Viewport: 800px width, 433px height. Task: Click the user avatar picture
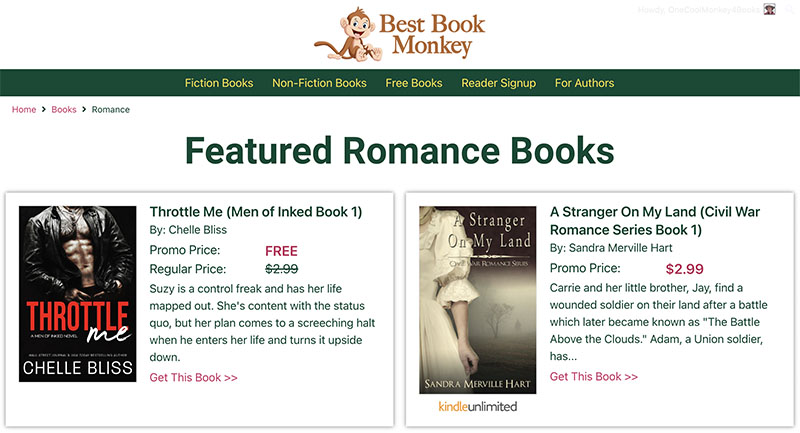click(x=769, y=9)
